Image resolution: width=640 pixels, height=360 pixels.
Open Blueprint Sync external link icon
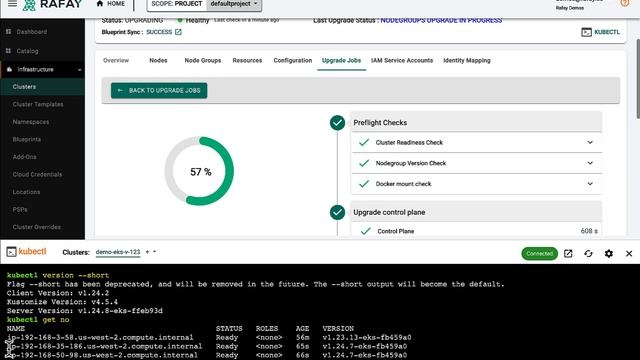point(178,32)
